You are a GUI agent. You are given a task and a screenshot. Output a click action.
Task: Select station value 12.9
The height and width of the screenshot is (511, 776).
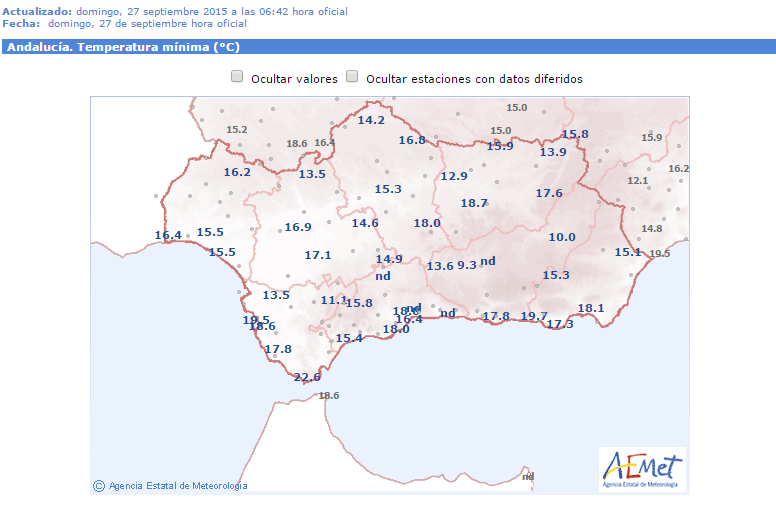point(454,176)
